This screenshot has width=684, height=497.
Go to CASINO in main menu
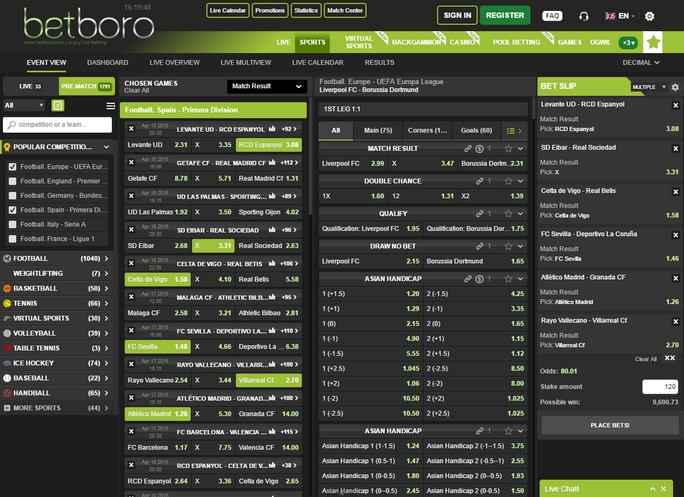(x=462, y=42)
